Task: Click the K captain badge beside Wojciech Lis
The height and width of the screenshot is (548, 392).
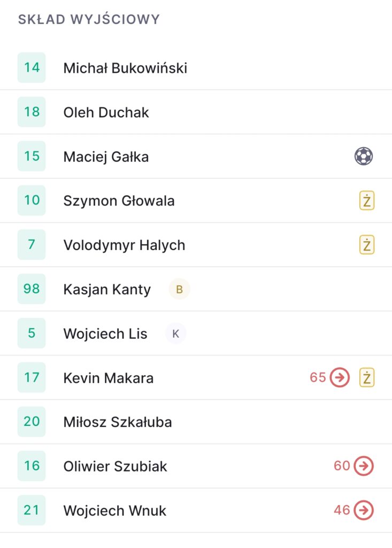Action: tap(175, 334)
